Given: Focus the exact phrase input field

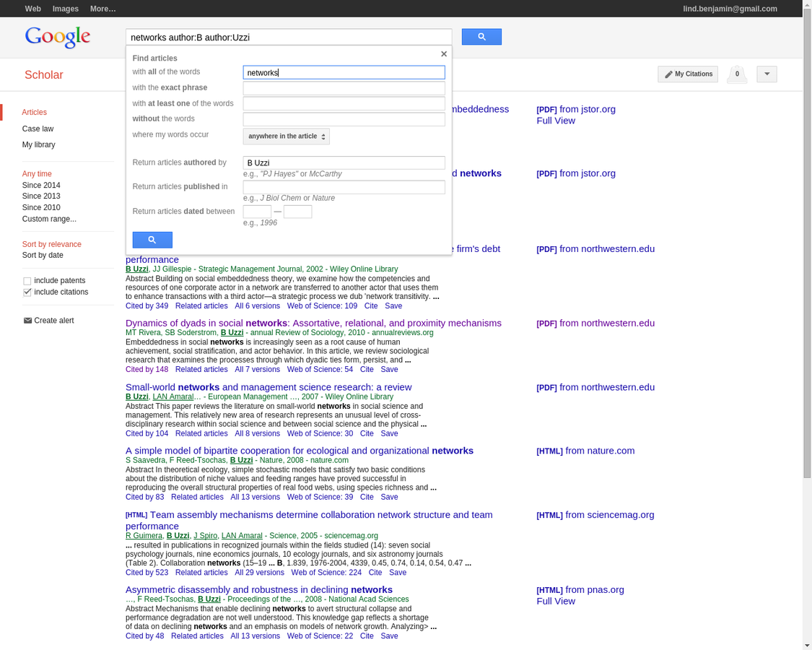Looking at the screenshot, I should (344, 88).
